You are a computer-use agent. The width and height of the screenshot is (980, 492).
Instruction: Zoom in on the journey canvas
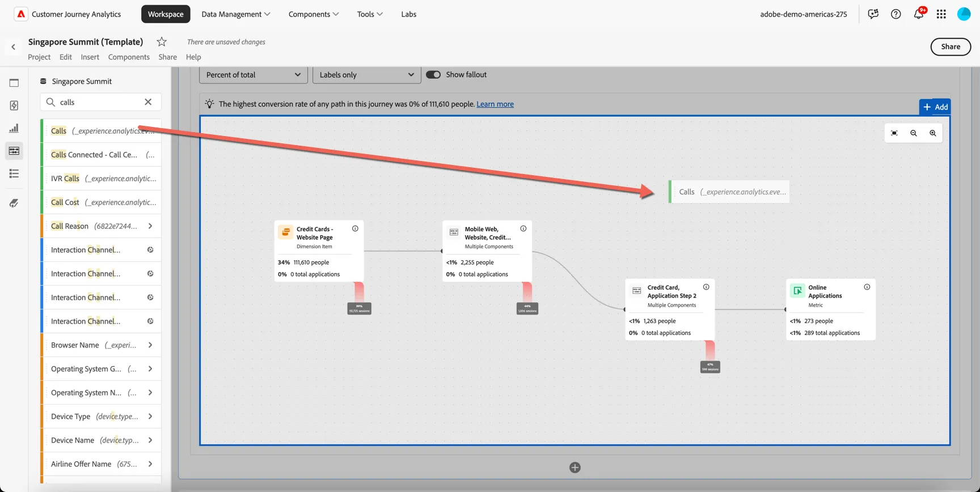933,133
